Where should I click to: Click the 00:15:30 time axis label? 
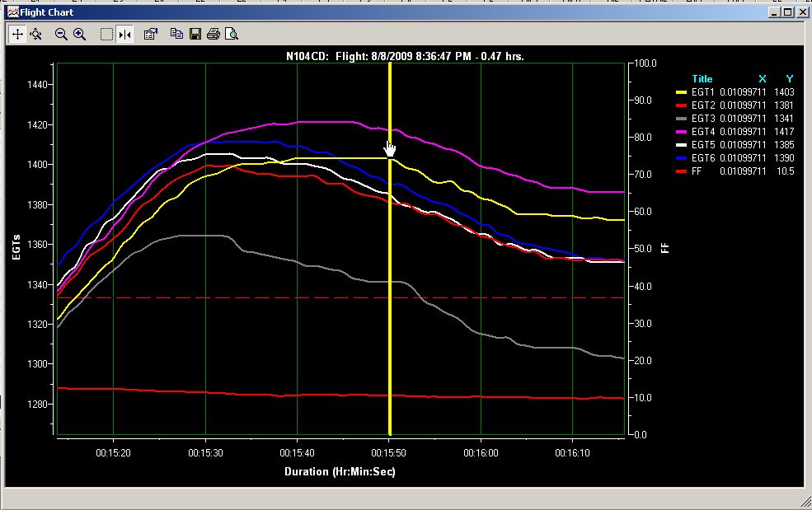(x=205, y=453)
